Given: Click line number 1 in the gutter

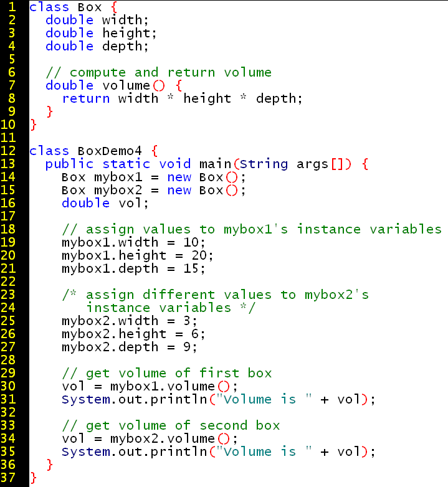Looking at the screenshot, I should (x=12, y=7).
